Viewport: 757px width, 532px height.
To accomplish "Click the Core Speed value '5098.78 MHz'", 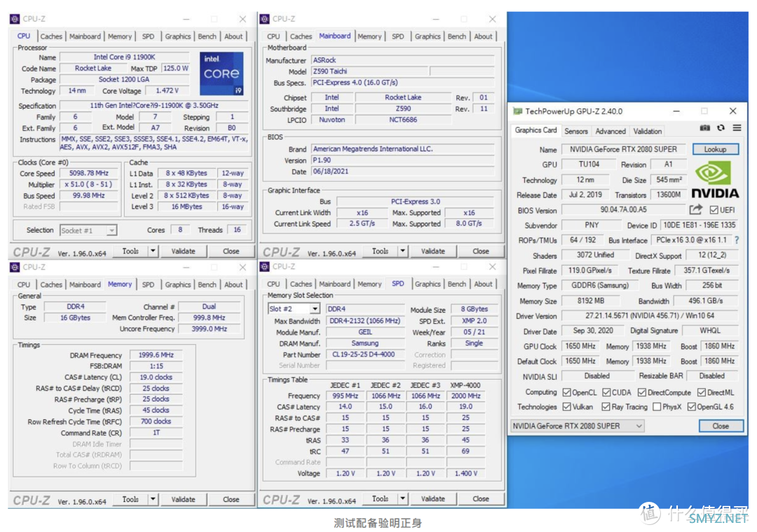I will coord(89,173).
